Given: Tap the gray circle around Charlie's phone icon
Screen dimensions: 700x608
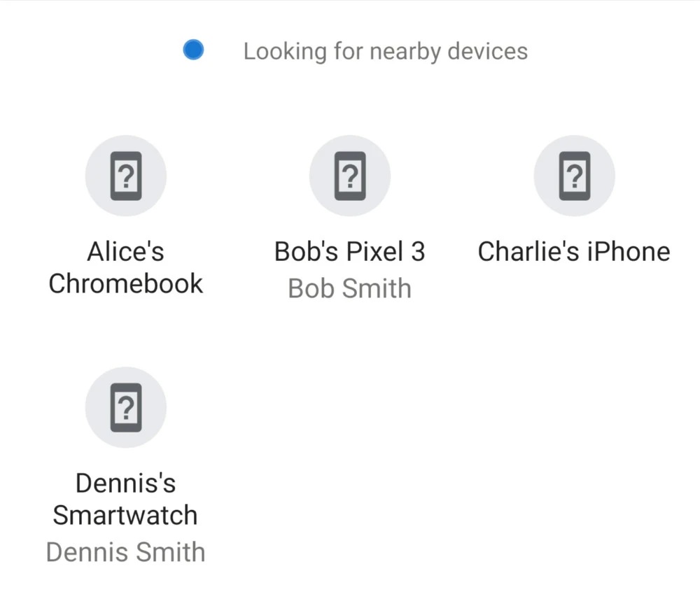Looking at the screenshot, I should [x=575, y=176].
